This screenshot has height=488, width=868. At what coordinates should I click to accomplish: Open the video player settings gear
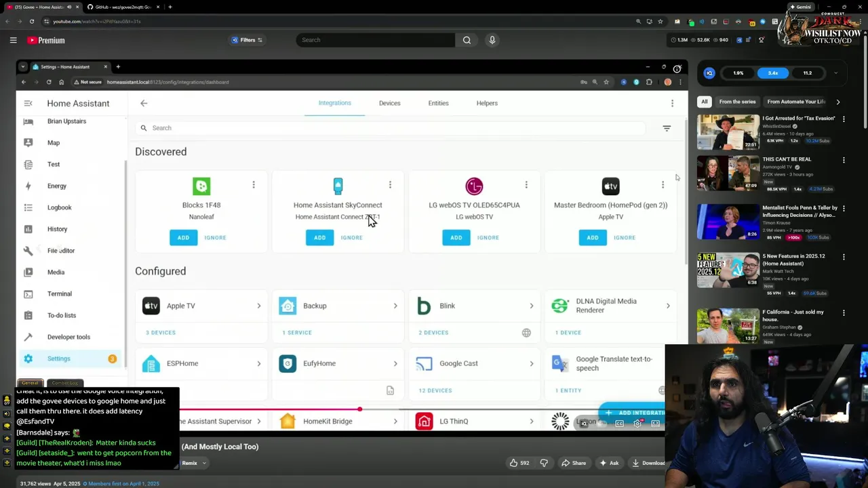tap(637, 424)
